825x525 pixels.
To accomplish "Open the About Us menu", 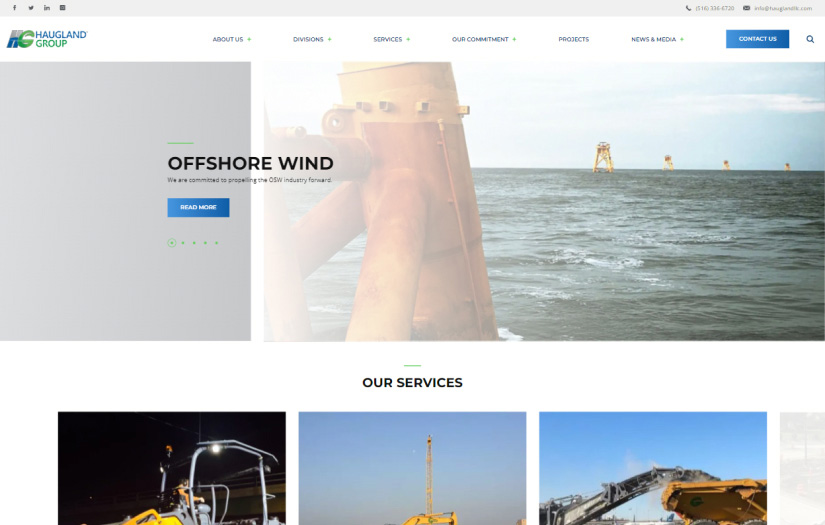I will click(228, 39).
